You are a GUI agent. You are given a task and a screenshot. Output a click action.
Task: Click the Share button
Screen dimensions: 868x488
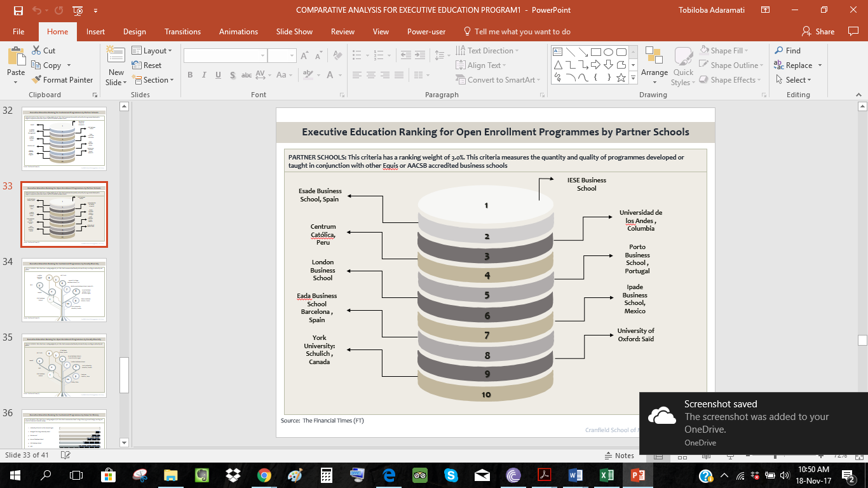(x=818, y=31)
